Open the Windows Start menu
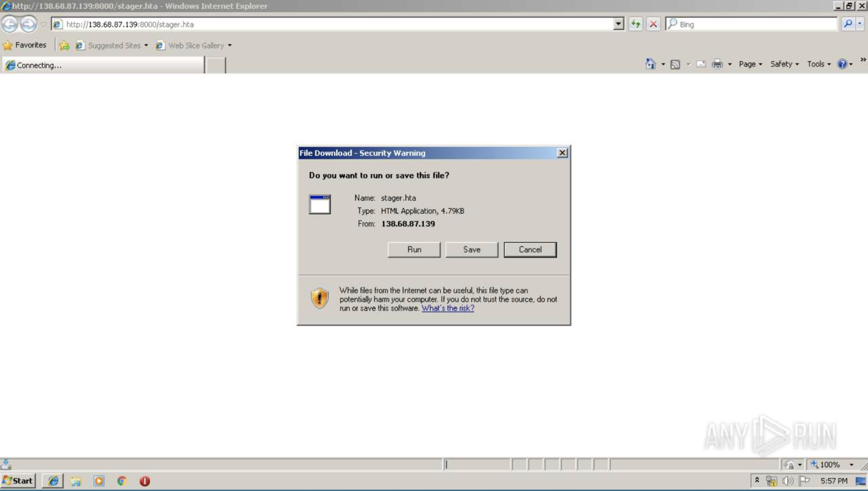Image resolution: width=868 pixels, height=491 pixels. coord(18,481)
